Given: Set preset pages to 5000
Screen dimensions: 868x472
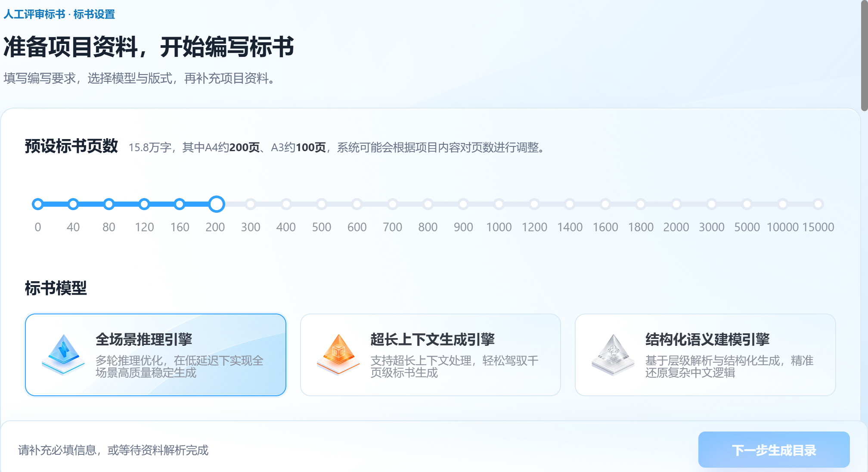Looking at the screenshot, I should (747, 204).
